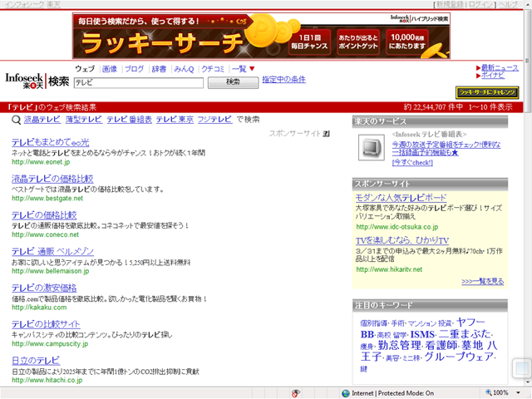Click the ラッキーサーチにチャレンジ button
This screenshot has height=399, width=532.
487,92
